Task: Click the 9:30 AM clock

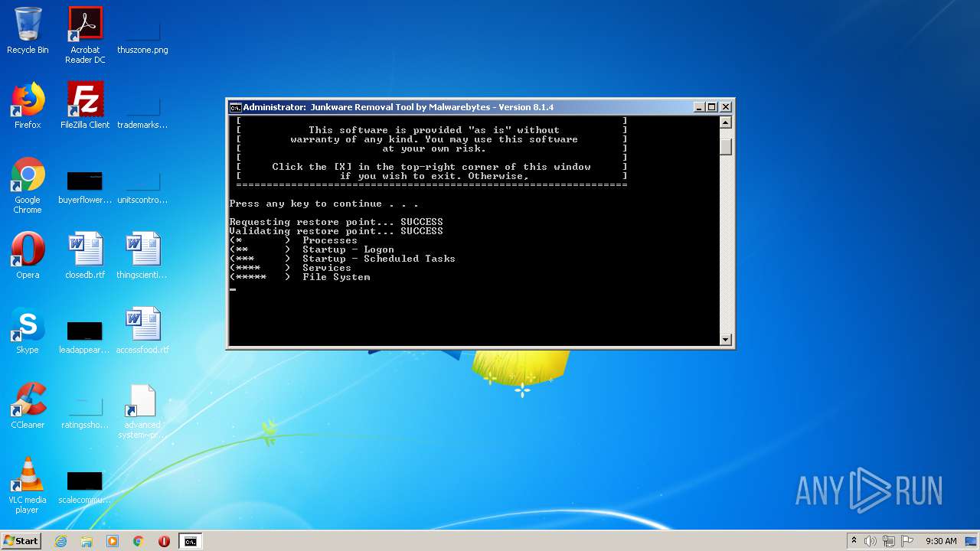Action: [941, 541]
